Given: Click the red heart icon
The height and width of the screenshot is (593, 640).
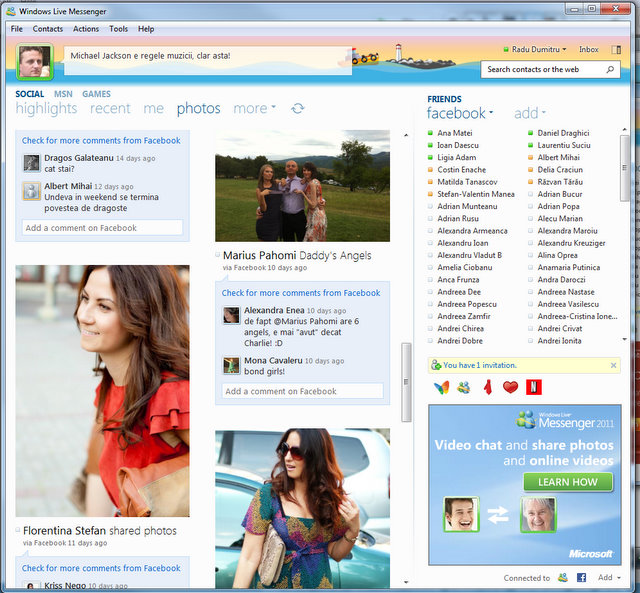Looking at the screenshot, I should [510, 387].
